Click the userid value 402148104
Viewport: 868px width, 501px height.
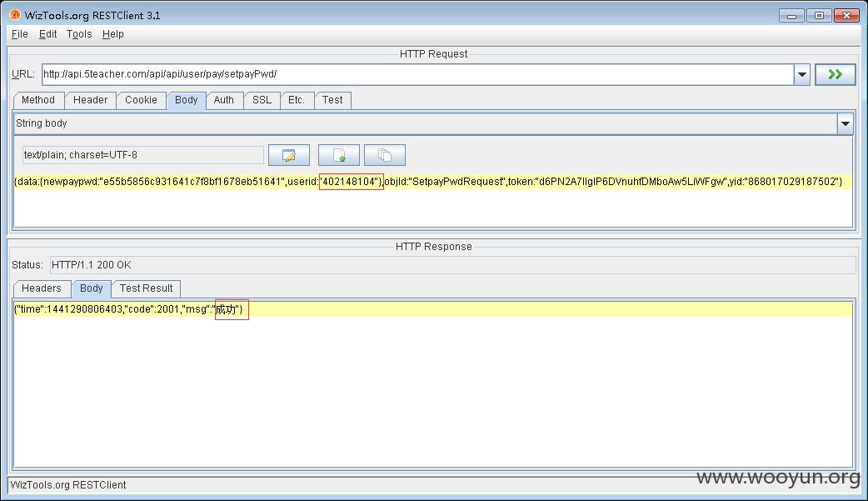pos(351,182)
